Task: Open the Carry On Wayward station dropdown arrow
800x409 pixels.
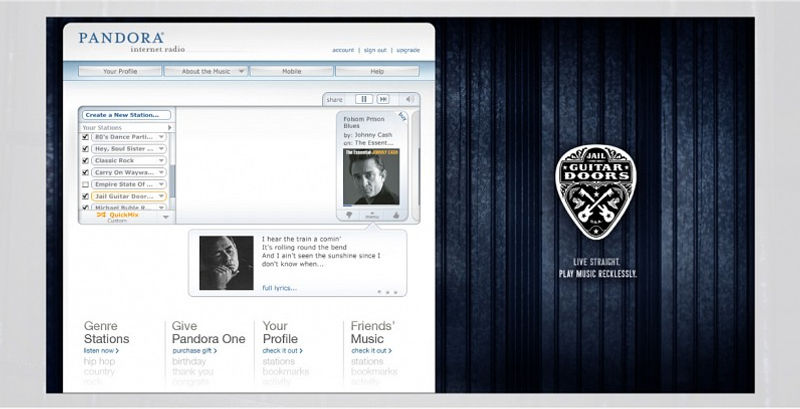Action: click(x=161, y=172)
